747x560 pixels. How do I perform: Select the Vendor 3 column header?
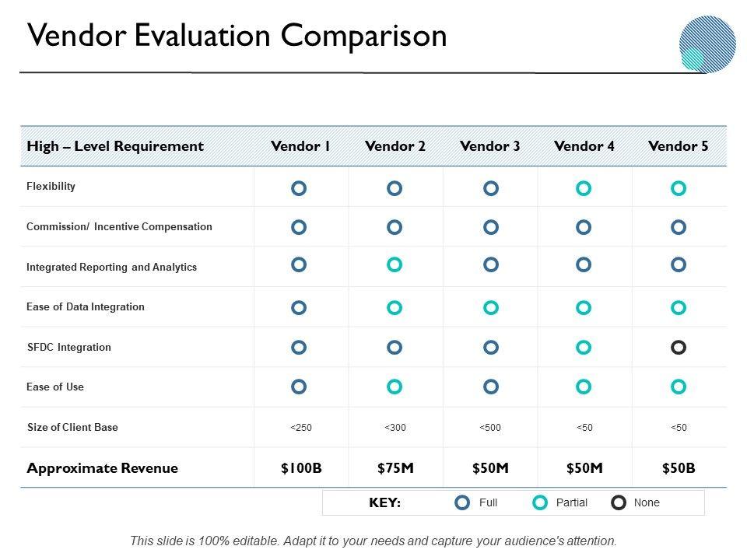pyautogui.click(x=489, y=146)
